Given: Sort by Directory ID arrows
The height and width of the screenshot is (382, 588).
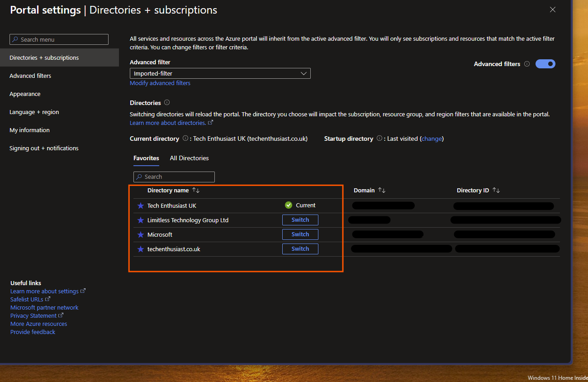Looking at the screenshot, I should coord(496,191).
